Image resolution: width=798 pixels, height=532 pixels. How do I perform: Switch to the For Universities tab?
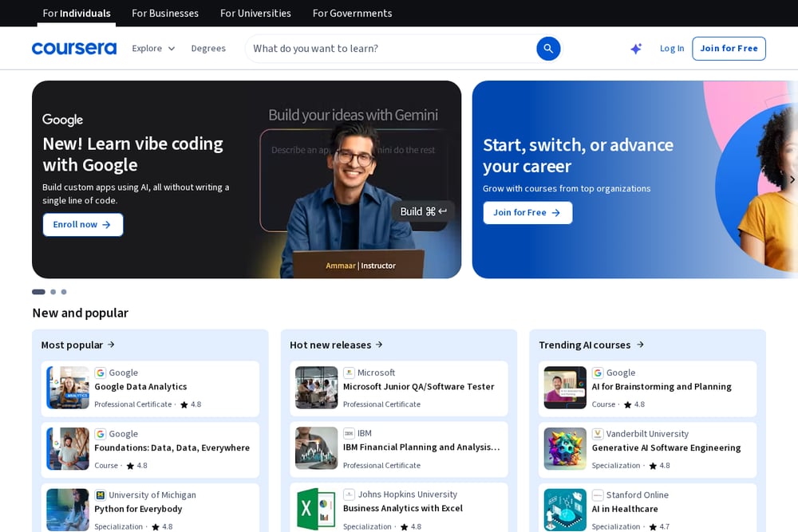[255, 14]
